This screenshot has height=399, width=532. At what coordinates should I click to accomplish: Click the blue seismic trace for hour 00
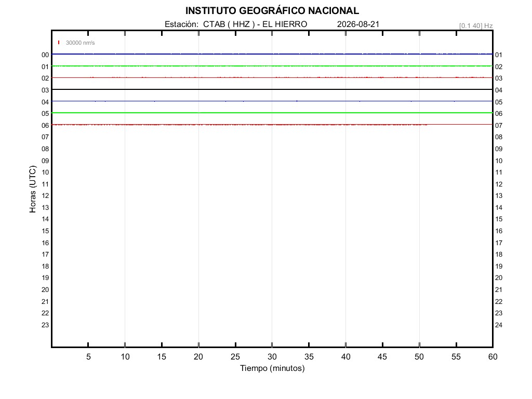click(272, 54)
